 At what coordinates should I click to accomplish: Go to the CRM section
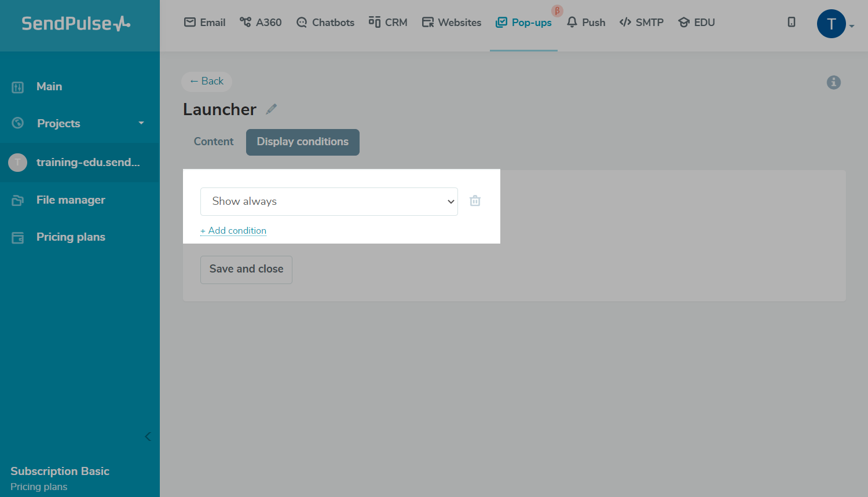click(388, 23)
